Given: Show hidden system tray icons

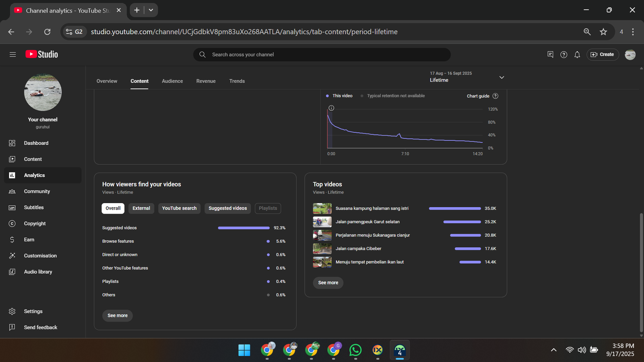Looking at the screenshot, I should 553,350.
